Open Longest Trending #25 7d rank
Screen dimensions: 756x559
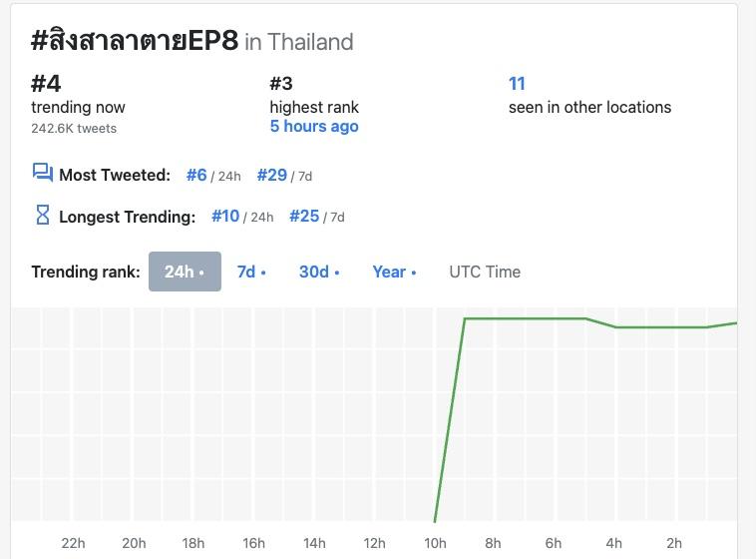pyautogui.click(x=304, y=216)
